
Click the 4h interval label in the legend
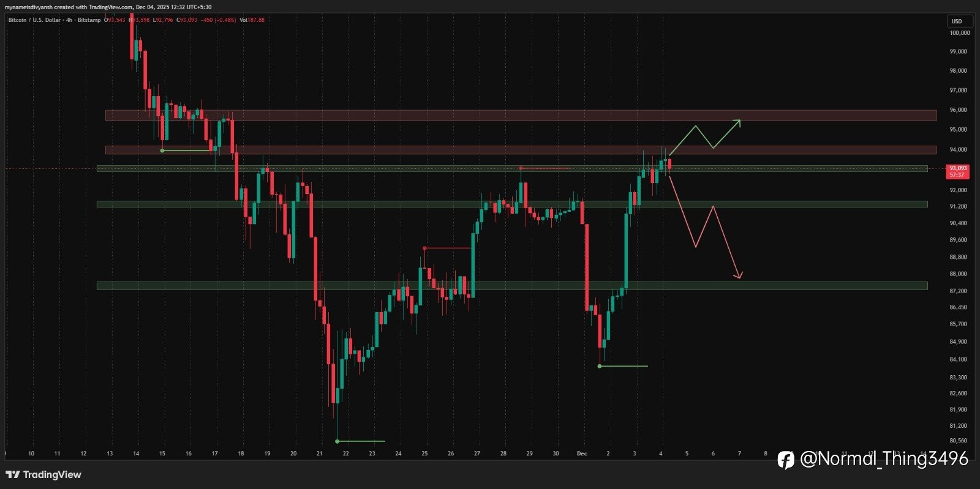[x=69, y=20]
